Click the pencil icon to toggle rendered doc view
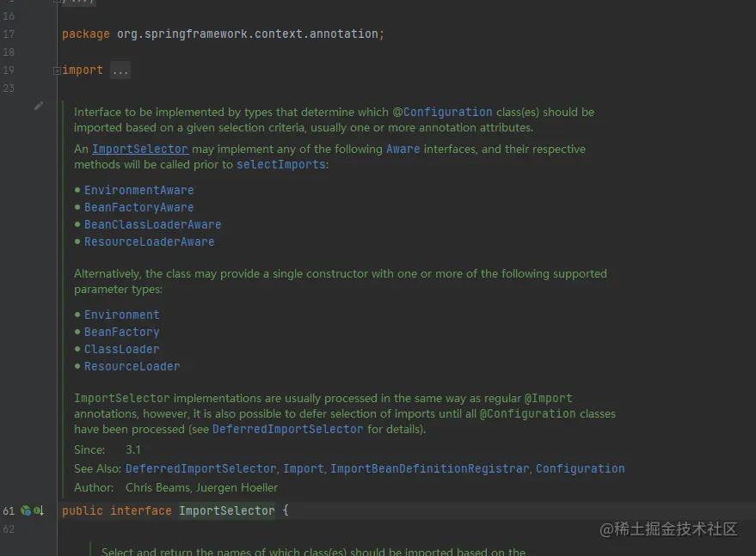This screenshot has width=756, height=556. tap(39, 106)
